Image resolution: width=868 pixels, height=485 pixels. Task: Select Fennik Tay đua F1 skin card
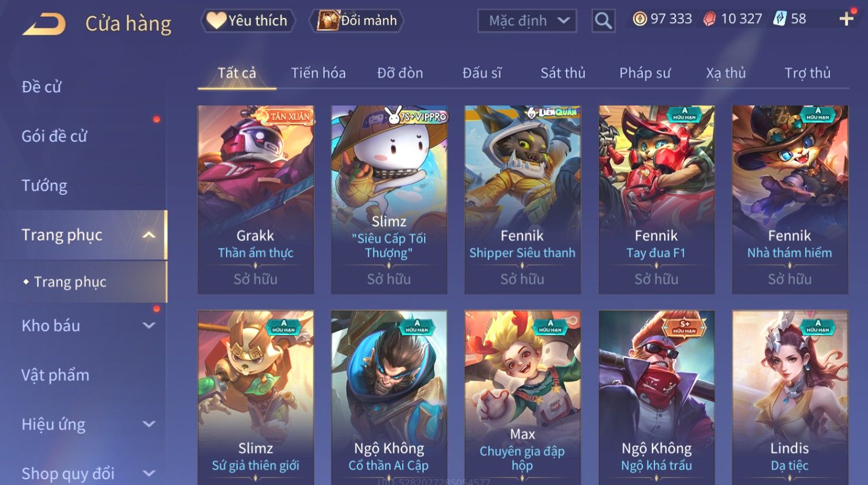[x=656, y=200]
